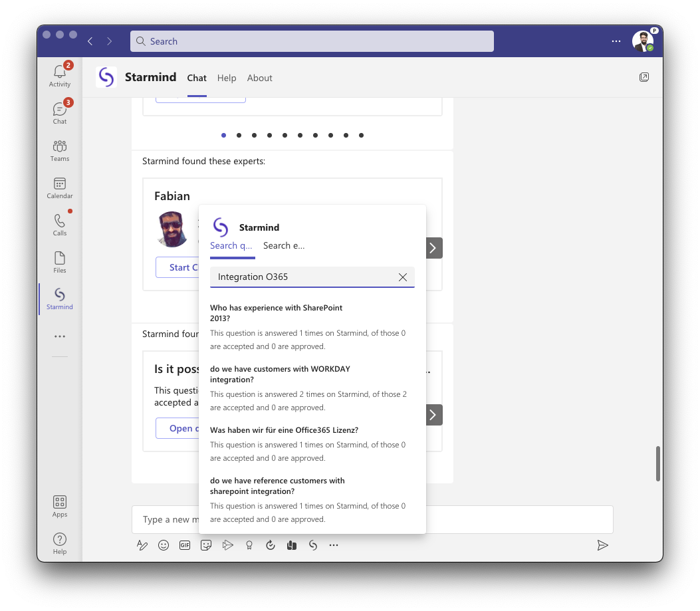Open the Teams section in the sidebar
The image size is (700, 611).
point(60,150)
